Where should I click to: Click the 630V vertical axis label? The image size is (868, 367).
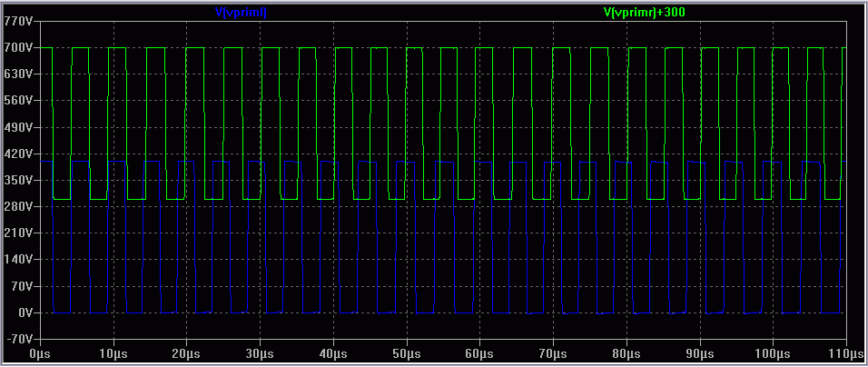click(18, 74)
